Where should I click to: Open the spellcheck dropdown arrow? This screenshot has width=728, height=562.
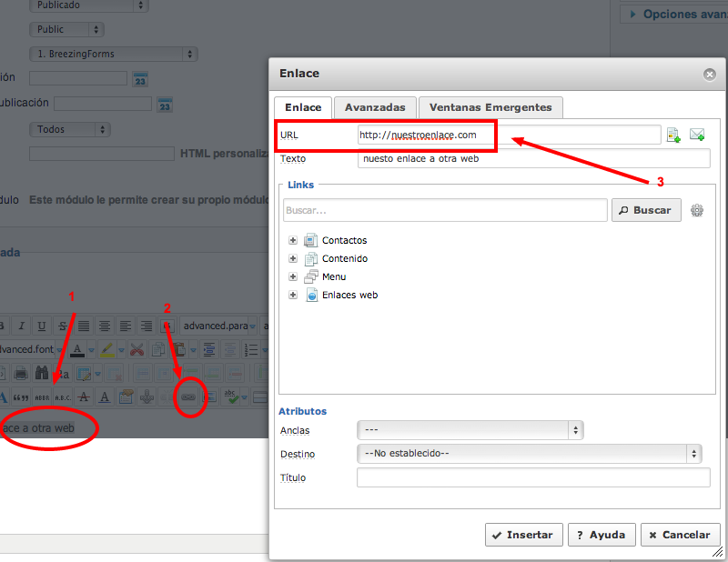click(x=244, y=397)
